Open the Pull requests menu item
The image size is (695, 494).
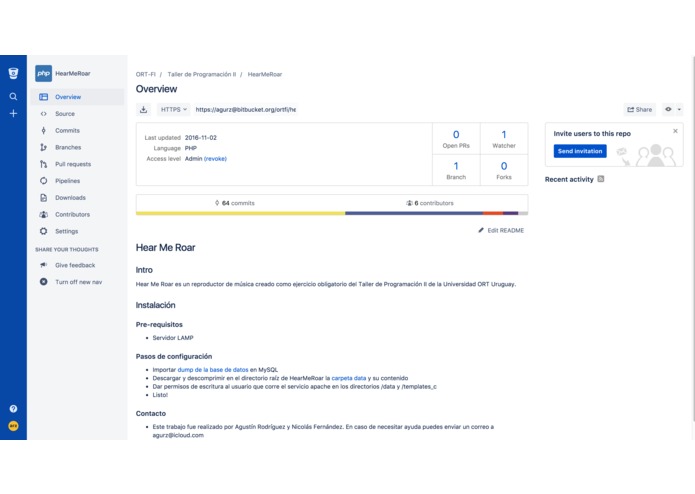77,164
